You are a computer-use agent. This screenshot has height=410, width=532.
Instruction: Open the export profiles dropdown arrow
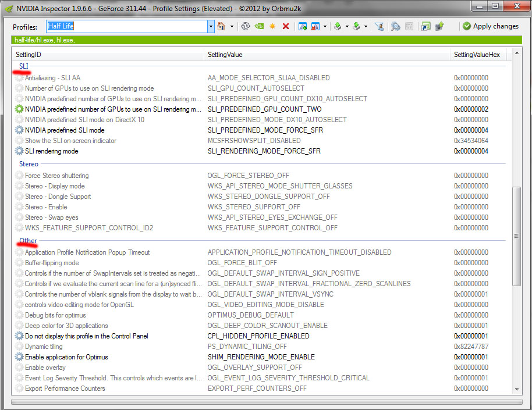[347, 26]
